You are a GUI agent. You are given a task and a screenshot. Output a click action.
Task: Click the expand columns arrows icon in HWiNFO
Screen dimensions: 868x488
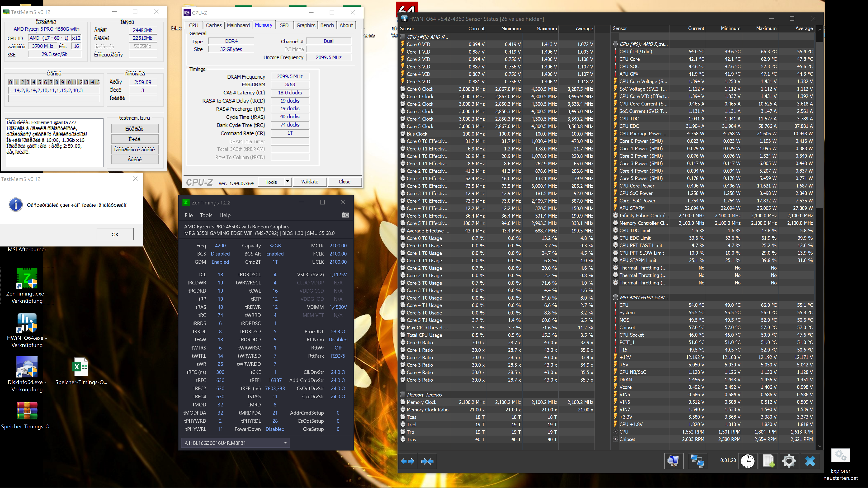click(407, 461)
